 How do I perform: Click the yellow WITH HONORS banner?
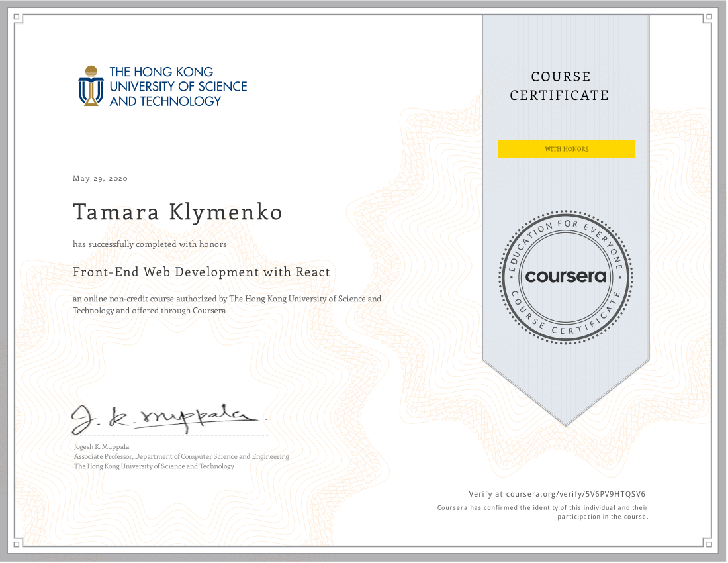tap(566, 149)
